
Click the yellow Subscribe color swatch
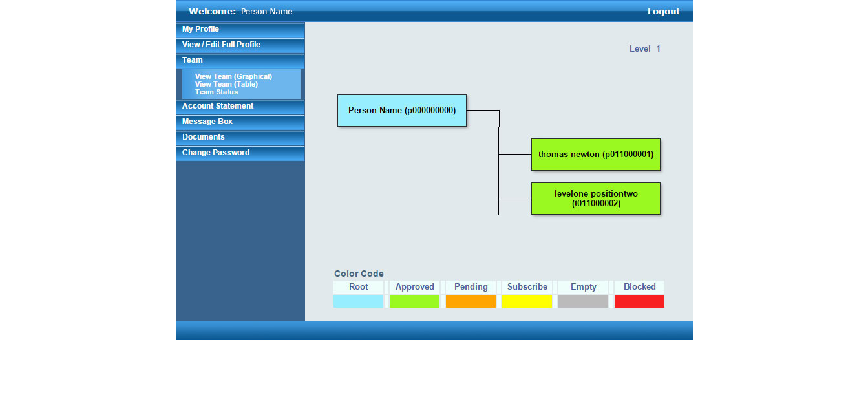coord(527,301)
